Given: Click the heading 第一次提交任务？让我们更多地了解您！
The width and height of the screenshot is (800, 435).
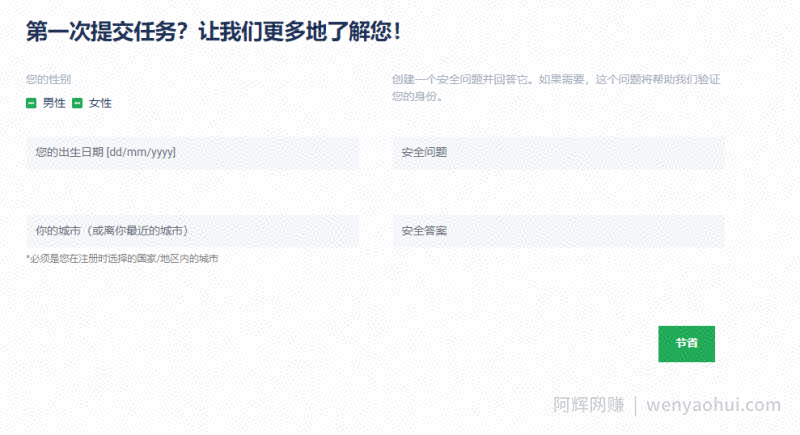Looking at the screenshot, I should pos(214,32).
